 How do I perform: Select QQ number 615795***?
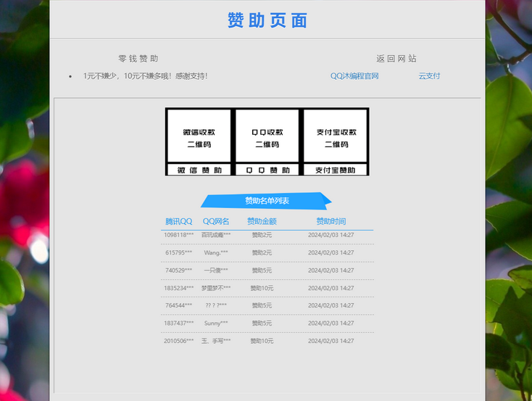pyautogui.click(x=179, y=252)
